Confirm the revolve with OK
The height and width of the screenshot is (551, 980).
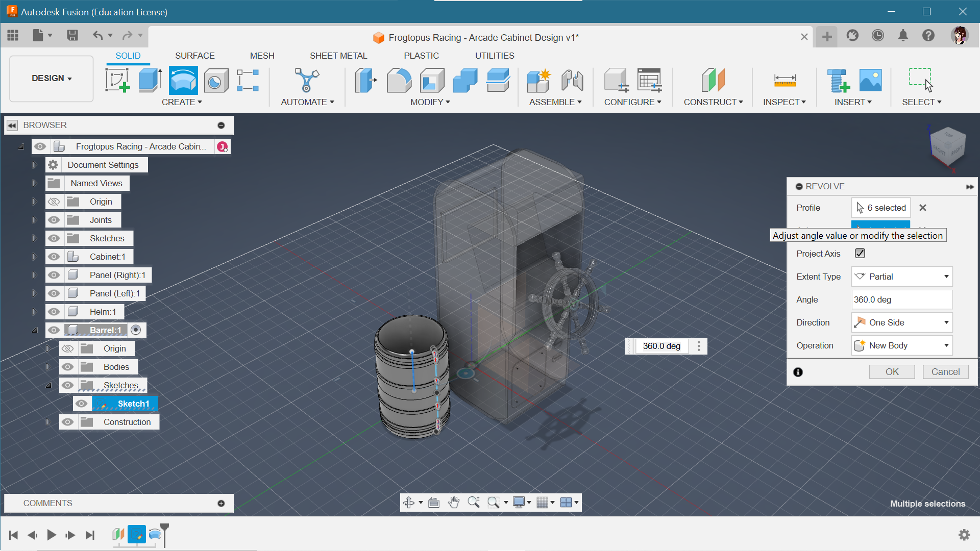coord(892,372)
